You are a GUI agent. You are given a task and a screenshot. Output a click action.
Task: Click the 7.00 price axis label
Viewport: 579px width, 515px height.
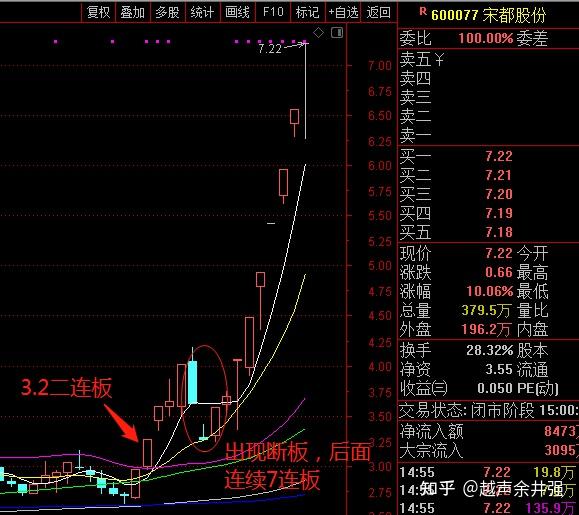click(380, 66)
